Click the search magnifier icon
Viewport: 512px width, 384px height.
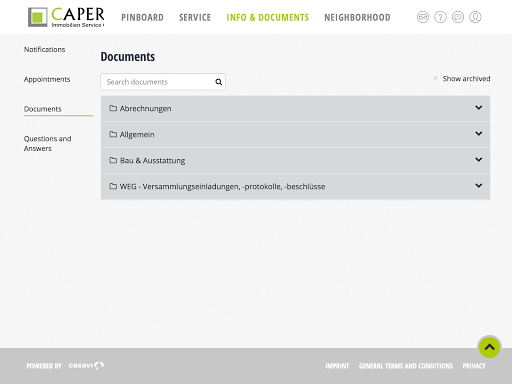[219, 82]
